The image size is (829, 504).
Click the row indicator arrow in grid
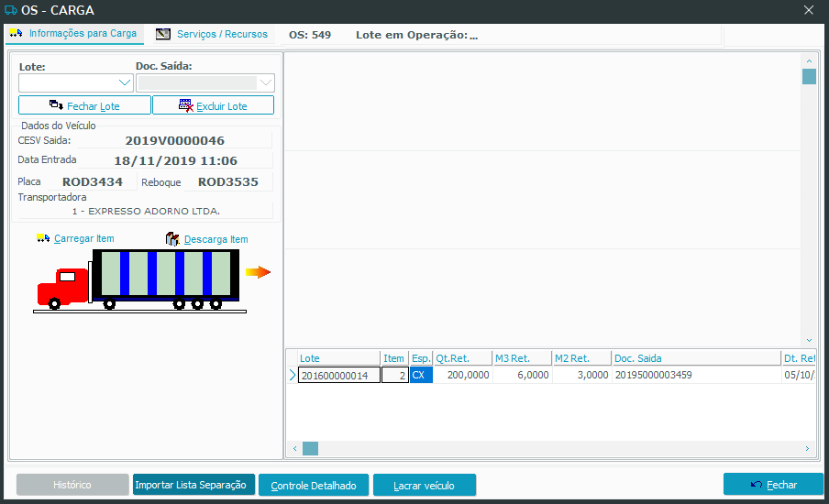[293, 375]
